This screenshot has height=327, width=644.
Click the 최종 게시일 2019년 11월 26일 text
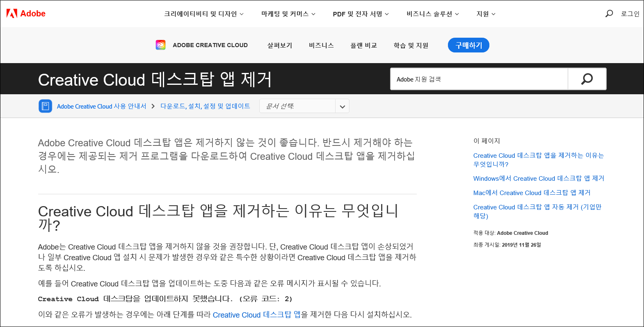tap(507, 245)
